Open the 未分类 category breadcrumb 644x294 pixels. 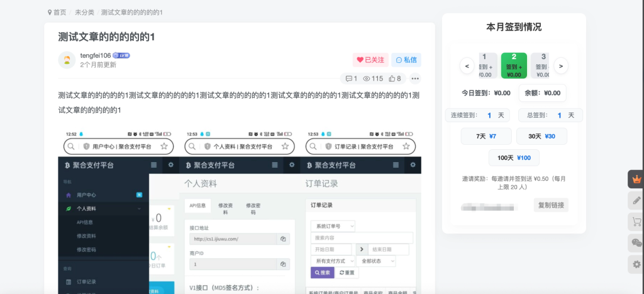(84, 13)
